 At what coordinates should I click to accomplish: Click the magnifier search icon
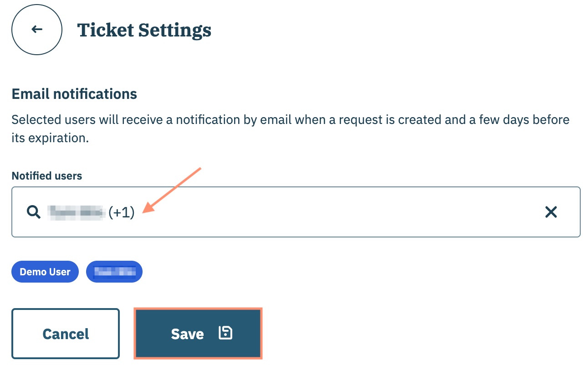point(34,212)
